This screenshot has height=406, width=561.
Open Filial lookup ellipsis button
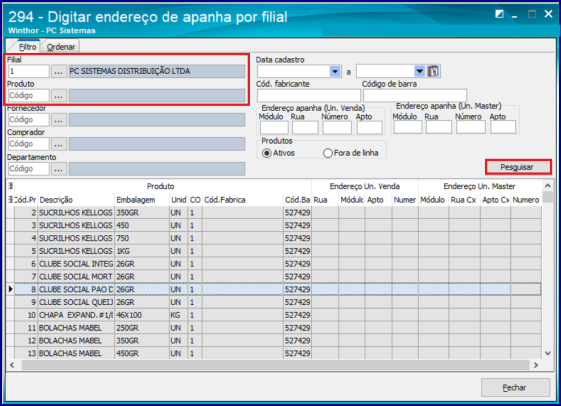click(x=59, y=72)
